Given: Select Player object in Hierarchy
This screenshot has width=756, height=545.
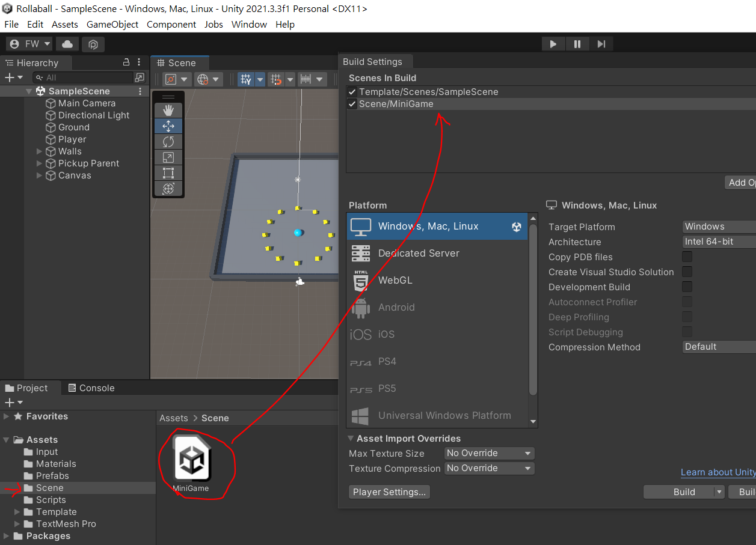Looking at the screenshot, I should tap(72, 139).
